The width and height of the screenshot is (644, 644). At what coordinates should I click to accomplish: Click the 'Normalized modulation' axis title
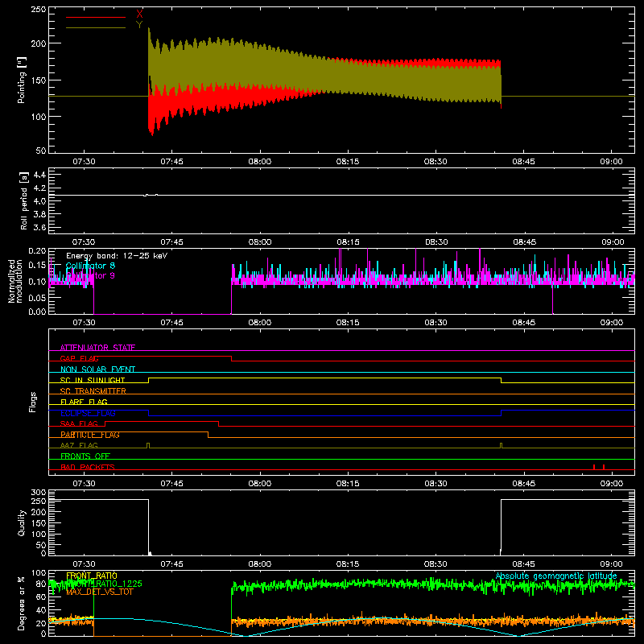click(x=15, y=281)
